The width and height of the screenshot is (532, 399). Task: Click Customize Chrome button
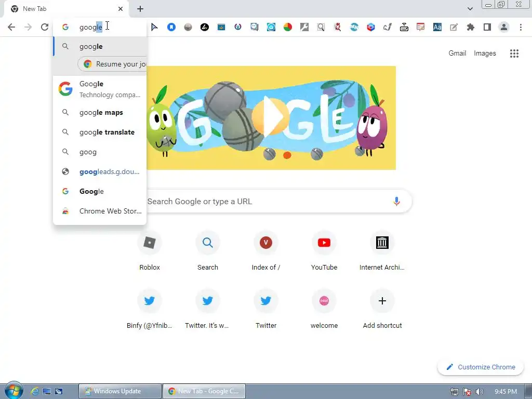(x=481, y=367)
